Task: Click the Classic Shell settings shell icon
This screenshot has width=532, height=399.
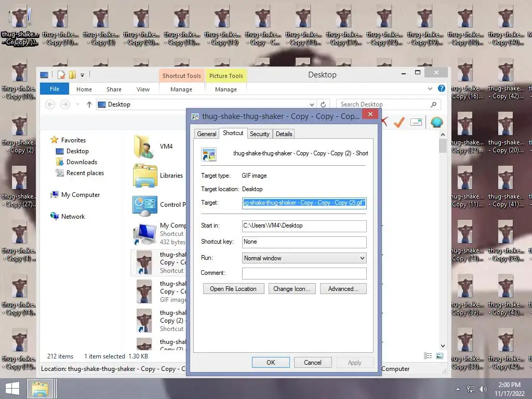Action: pos(436,122)
